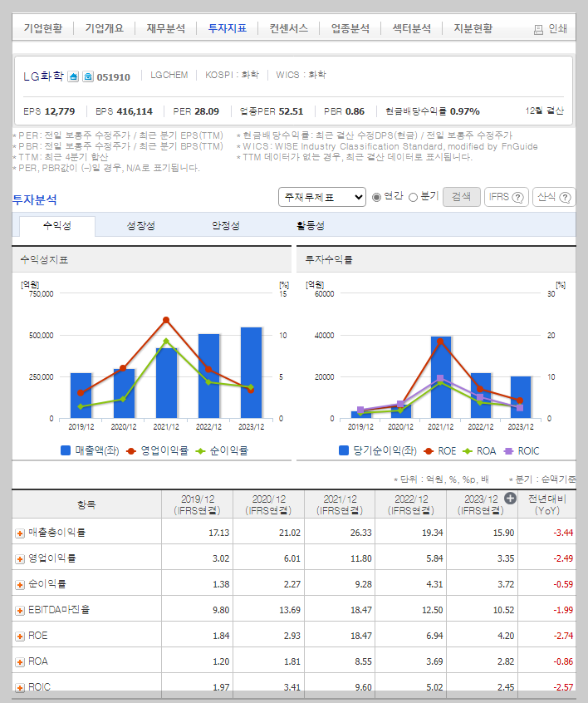Expand the 매출총이익률 row
The width and height of the screenshot is (588, 703).
coord(20,533)
